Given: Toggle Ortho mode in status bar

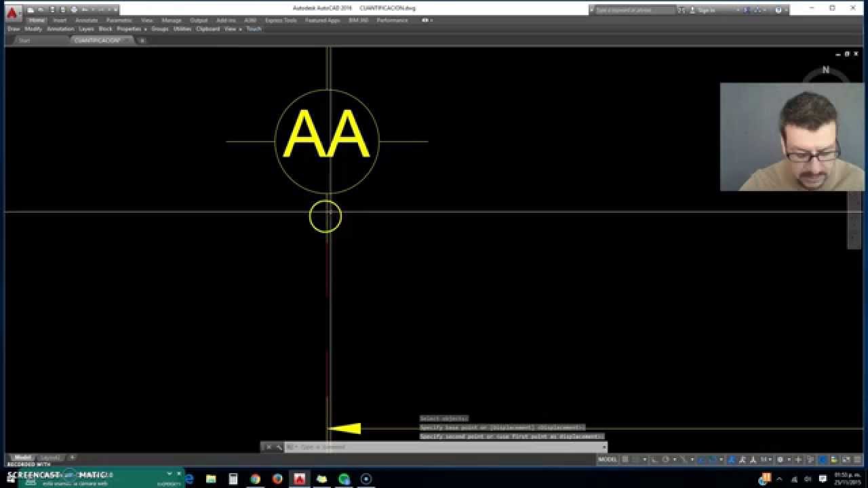Looking at the screenshot, I should pyautogui.click(x=653, y=460).
